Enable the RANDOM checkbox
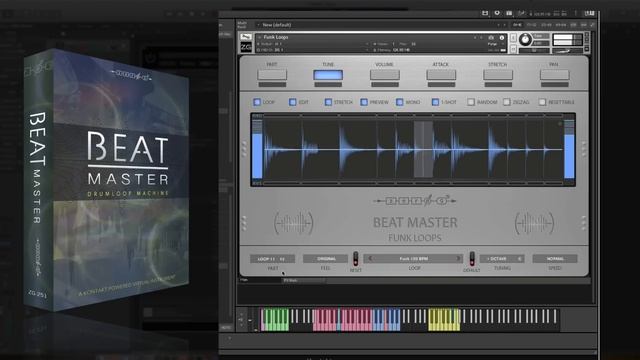The image size is (640, 360). [x=471, y=102]
